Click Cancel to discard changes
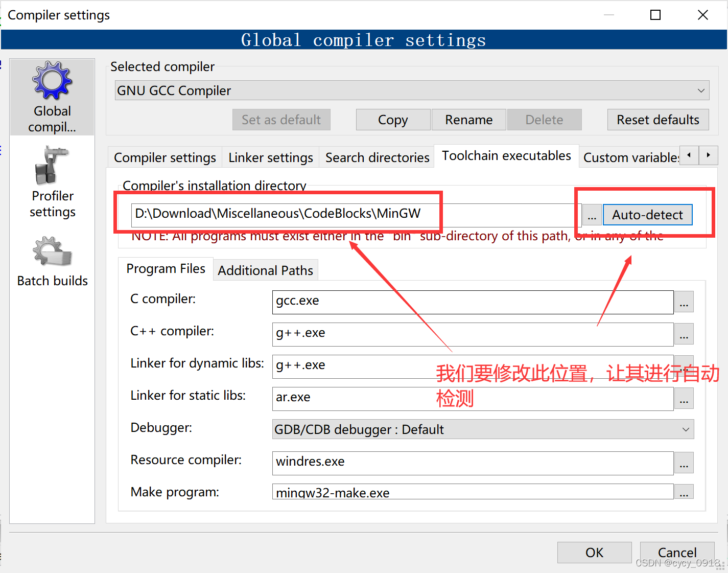Screen dimensions: 728x573 click(677, 553)
